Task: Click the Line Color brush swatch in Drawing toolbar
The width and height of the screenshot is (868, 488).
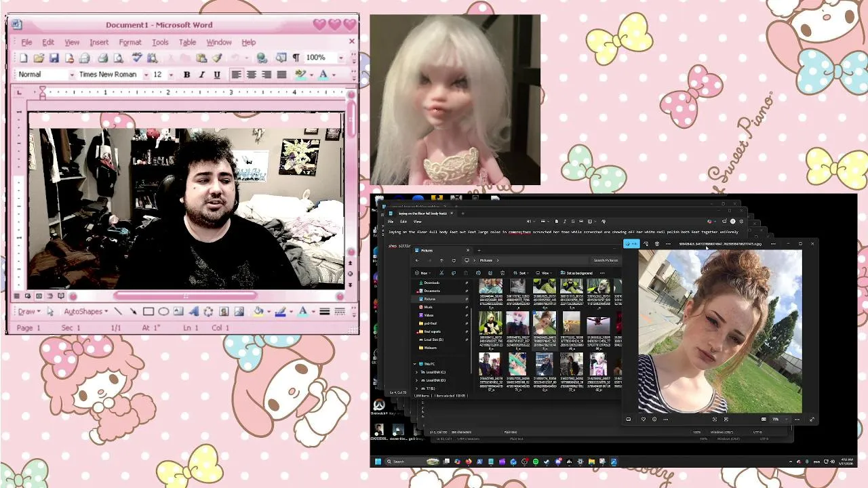Action: (x=280, y=312)
